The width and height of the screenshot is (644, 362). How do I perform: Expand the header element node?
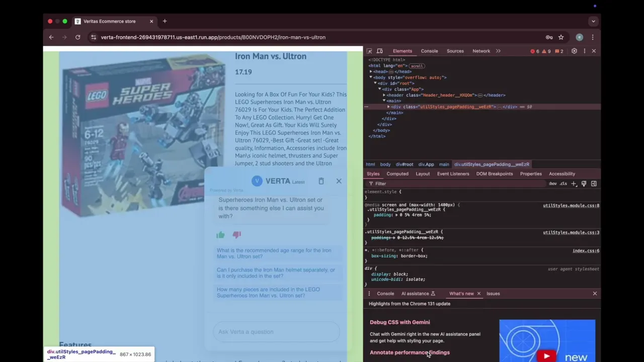point(384,95)
